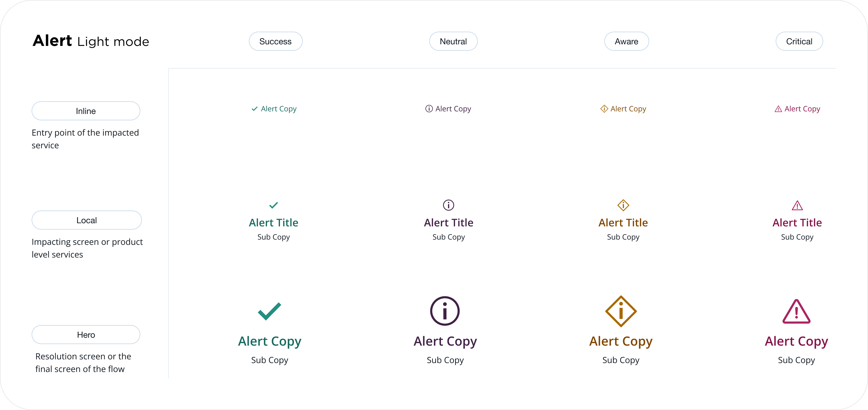Click the small inline orange diamond icon

[x=604, y=109]
